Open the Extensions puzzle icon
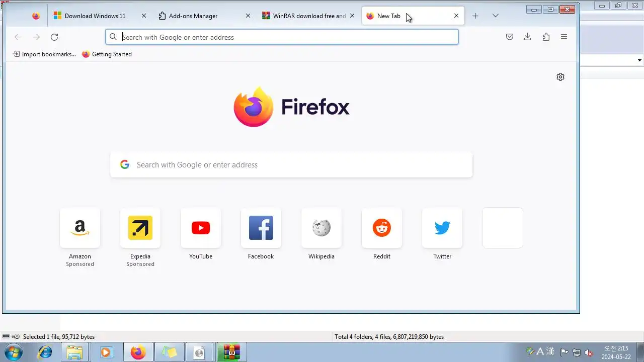This screenshot has width=644, height=362. coord(546,37)
